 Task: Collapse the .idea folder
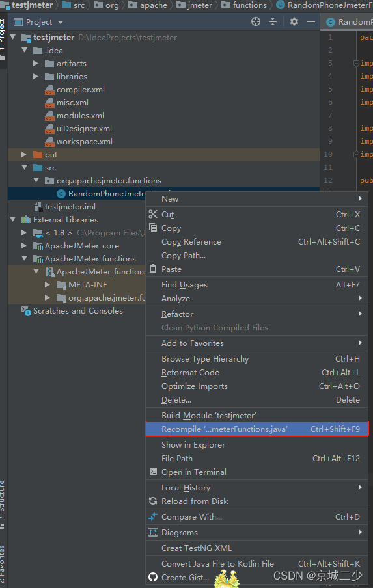[25, 50]
